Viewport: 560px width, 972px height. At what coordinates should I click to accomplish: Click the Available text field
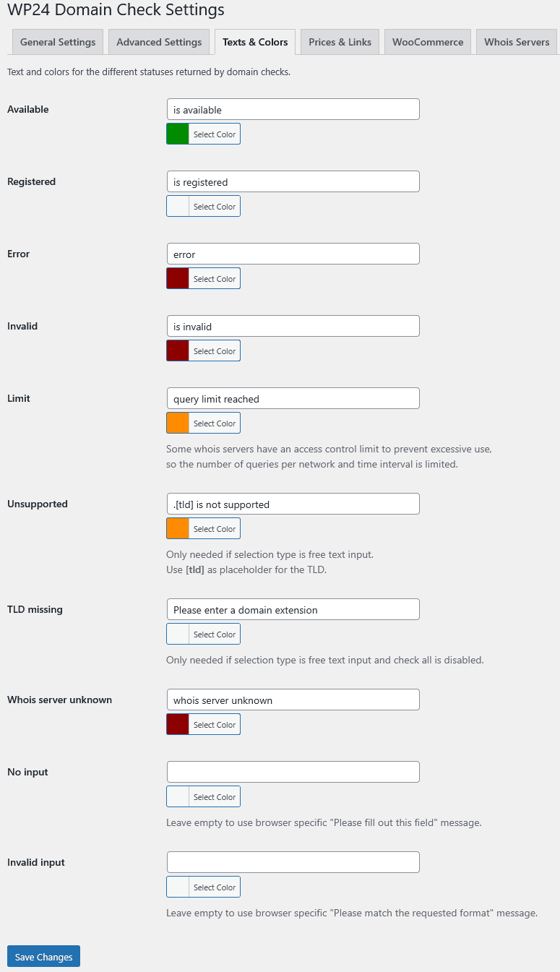[x=293, y=110]
